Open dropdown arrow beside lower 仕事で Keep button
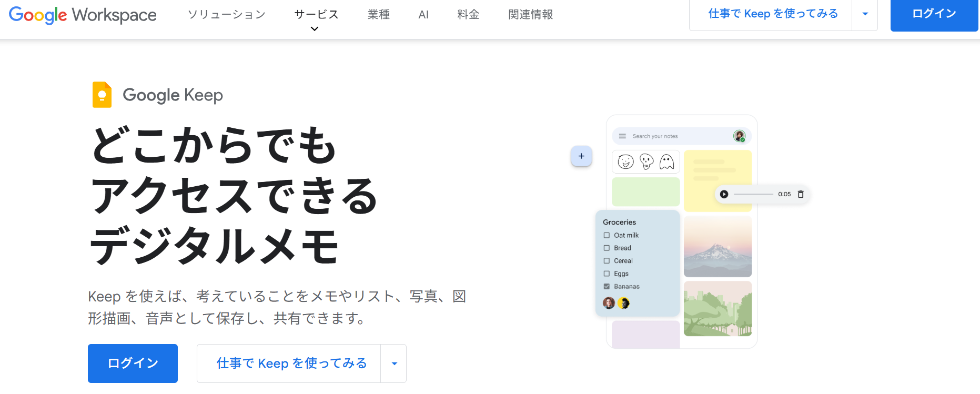The height and width of the screenshot is (394, 980). tap(394, 363)
